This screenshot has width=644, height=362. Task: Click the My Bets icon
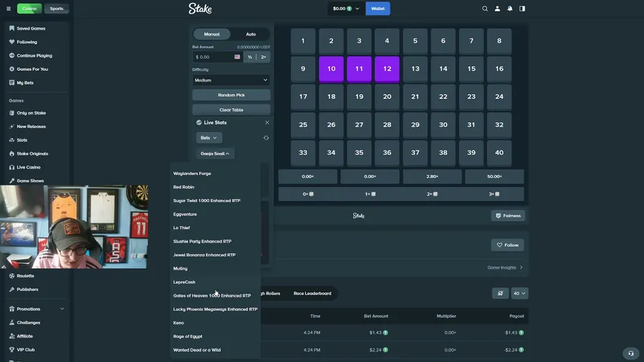(x=11, y=82)
